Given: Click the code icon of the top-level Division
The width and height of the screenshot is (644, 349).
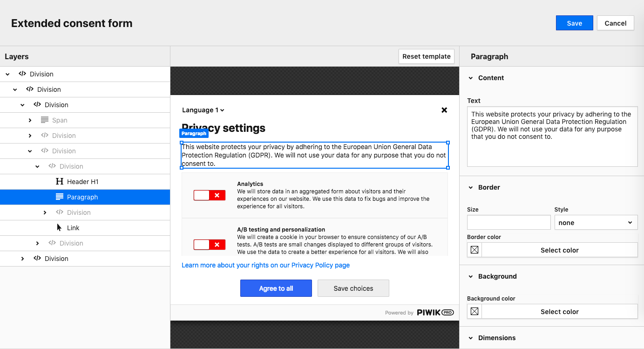Looking at the screenshot, I should 22,74.
